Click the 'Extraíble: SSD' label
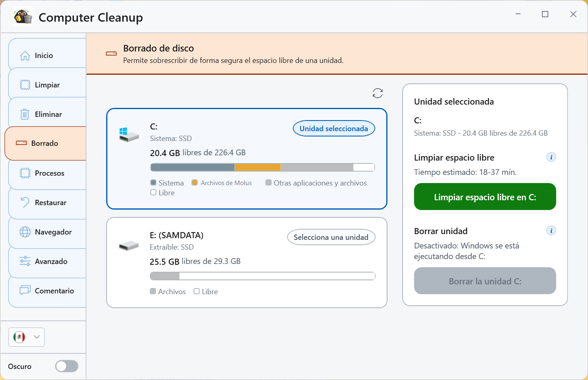588x380 pixels. [171, 247]
